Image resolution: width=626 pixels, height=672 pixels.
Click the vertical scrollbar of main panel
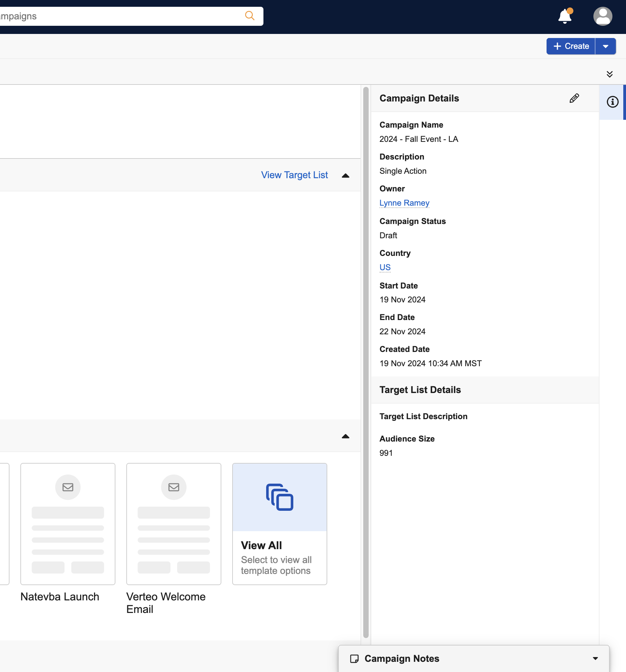coord(366,339)
